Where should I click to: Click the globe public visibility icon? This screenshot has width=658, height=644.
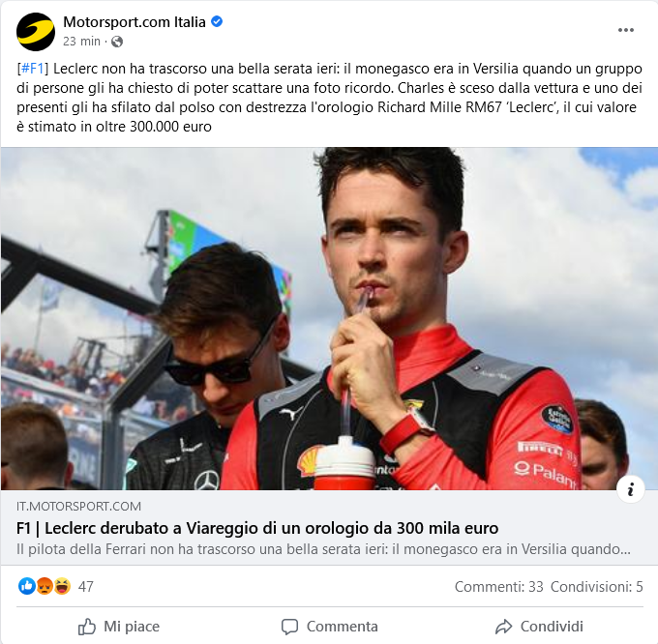pos(117,42)
